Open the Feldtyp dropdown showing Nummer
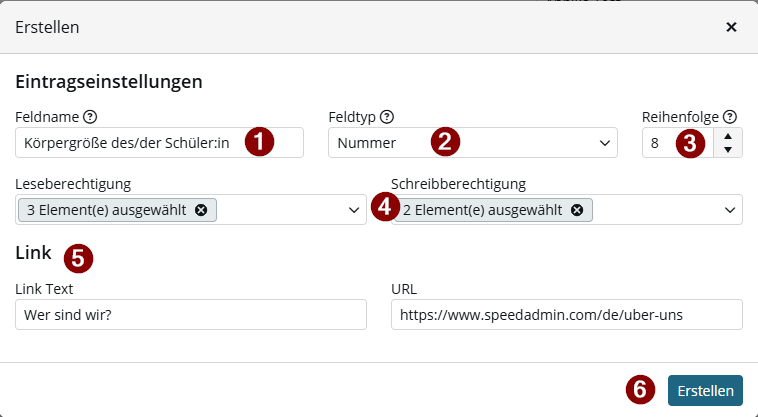Viewport: 758px width, 417px height. coord(473,143)
